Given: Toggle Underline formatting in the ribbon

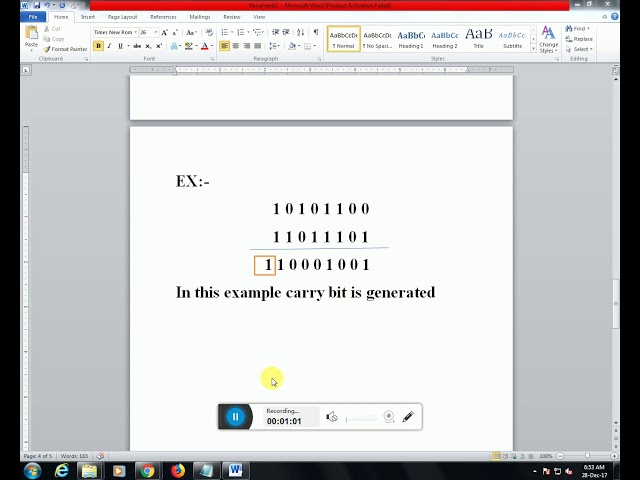Looking at the screenshot, I should click(120, 46).
